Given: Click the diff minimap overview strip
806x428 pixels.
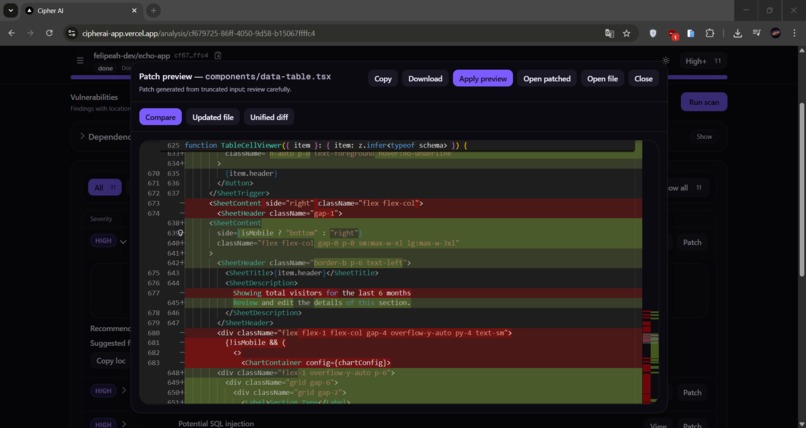Looking at the screenshot, I should click(650, 271).
